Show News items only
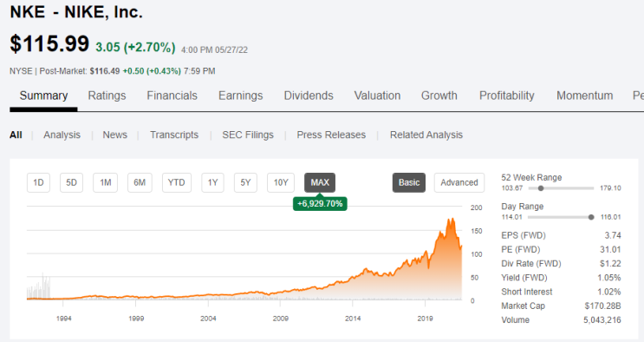 [x=115, y=135]
